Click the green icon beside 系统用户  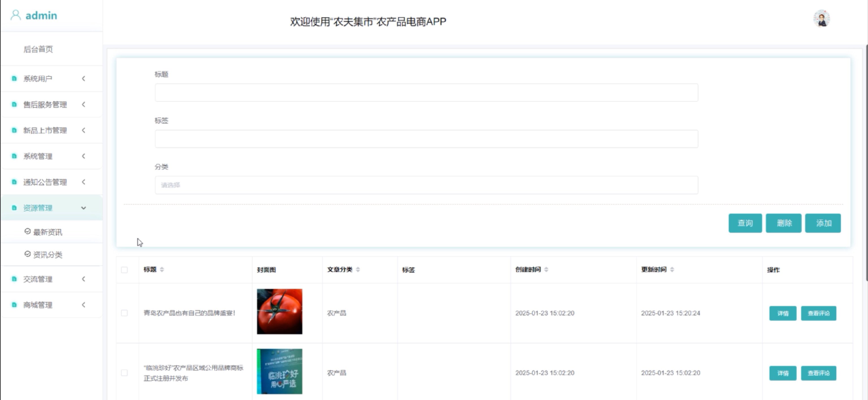tap(14, 79)
